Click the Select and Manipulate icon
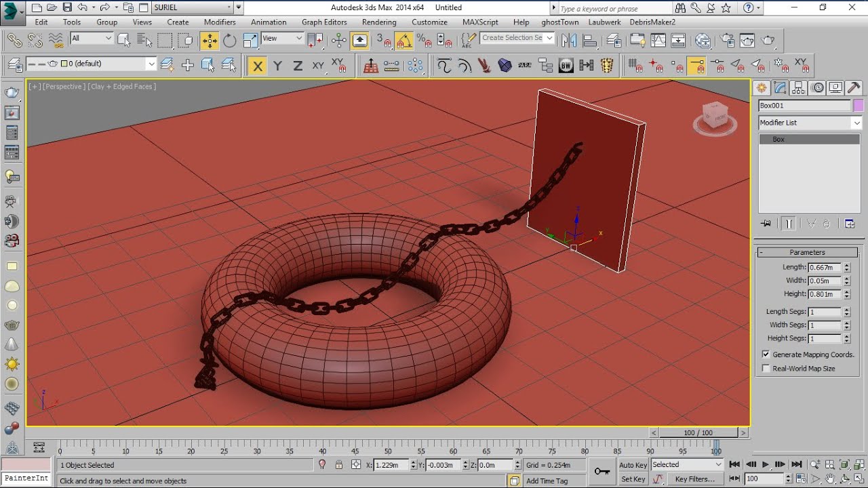This screenshot has width=868, height=488. (x=338, y=40)
